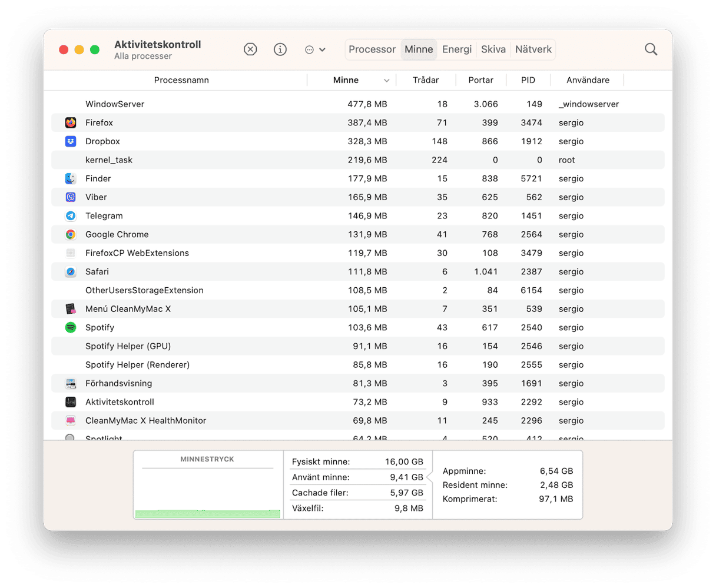
Task: Click the Dropbox icon in process list
Action: [x=71, y=141]
